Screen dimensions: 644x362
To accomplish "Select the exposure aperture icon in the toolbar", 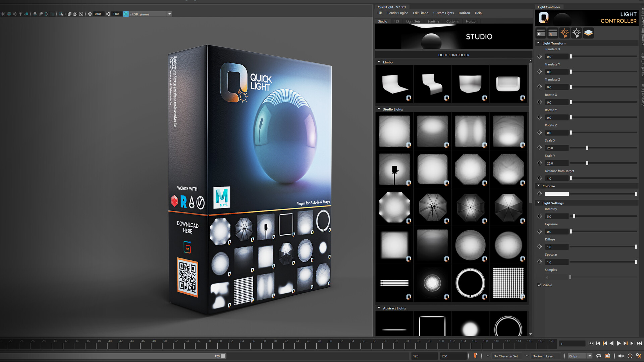I will click(x=90, y=14).
